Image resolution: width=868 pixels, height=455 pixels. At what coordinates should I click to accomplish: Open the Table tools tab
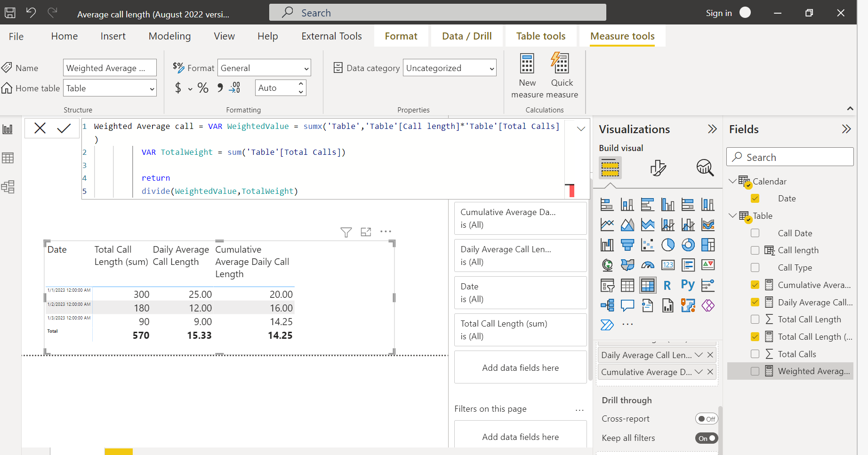click(x=541, y=36)
